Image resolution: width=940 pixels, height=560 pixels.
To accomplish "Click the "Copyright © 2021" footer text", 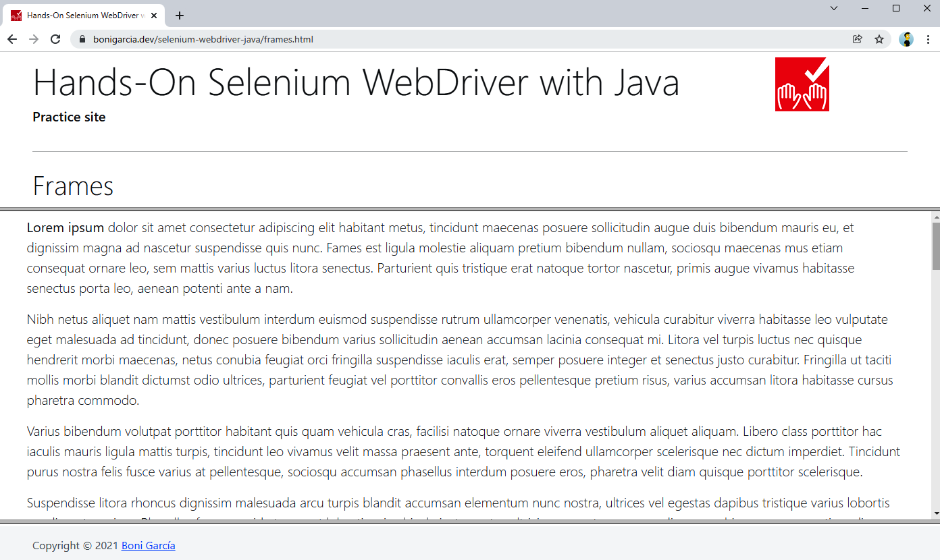I will (76, 545).
